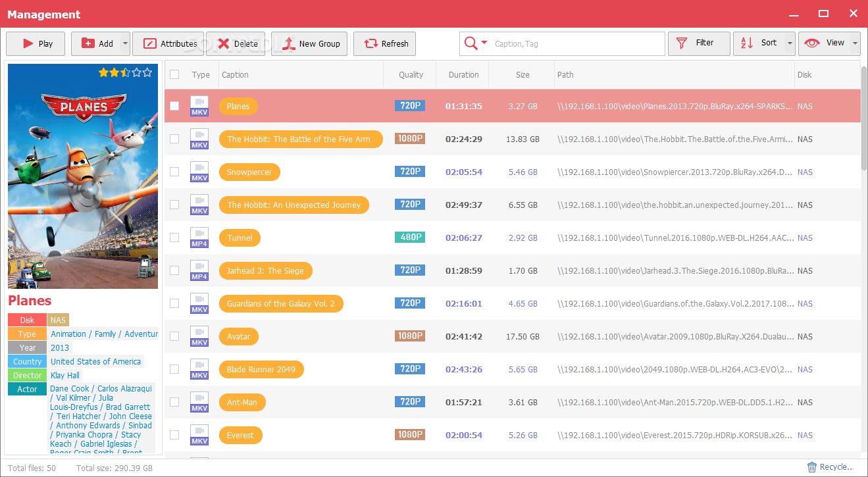Select the Snowpiercer caption tag
Screen dimensions: 868x477
tap(249, 172)
